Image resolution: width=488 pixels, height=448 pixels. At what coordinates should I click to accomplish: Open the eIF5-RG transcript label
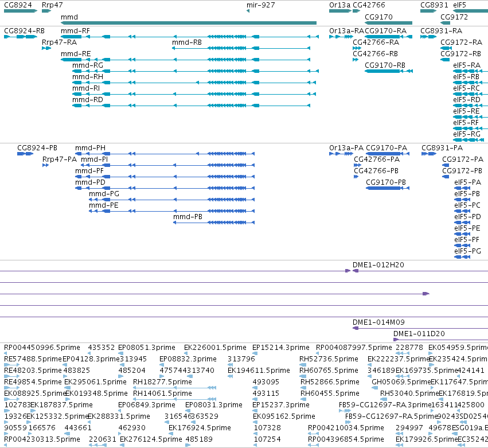(x=467, y=134)
